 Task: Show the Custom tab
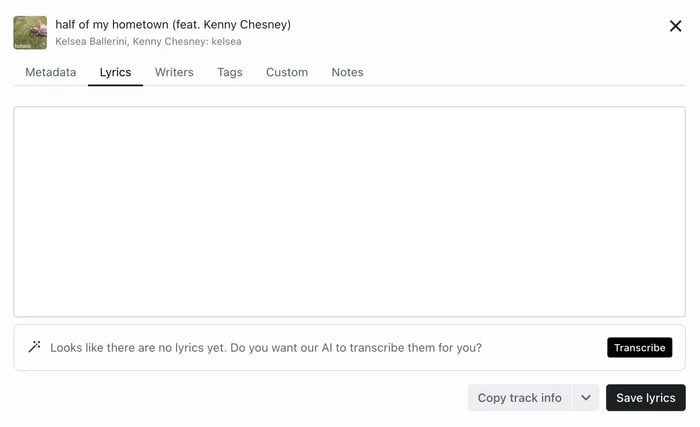[287, 72]
